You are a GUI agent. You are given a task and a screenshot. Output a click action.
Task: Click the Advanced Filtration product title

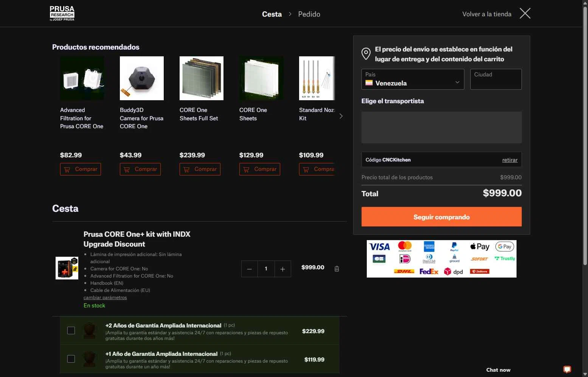pos(82,118)
